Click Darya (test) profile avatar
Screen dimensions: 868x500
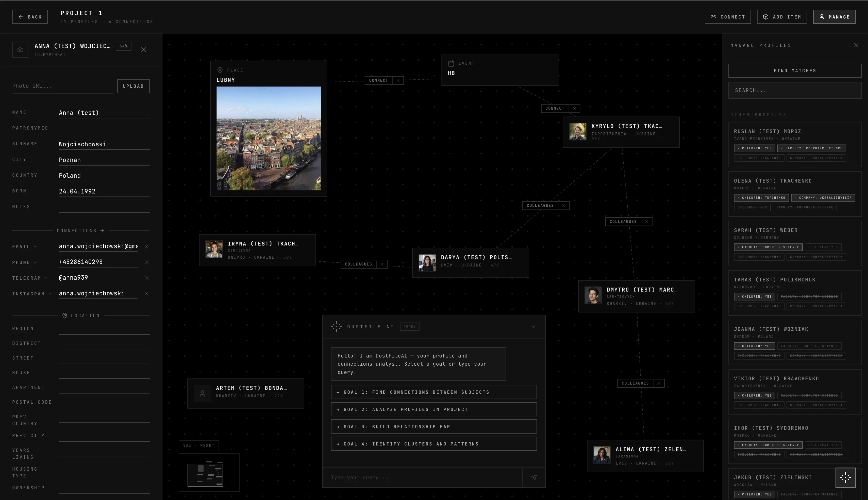pyautogui.click(x=427, y=263)
